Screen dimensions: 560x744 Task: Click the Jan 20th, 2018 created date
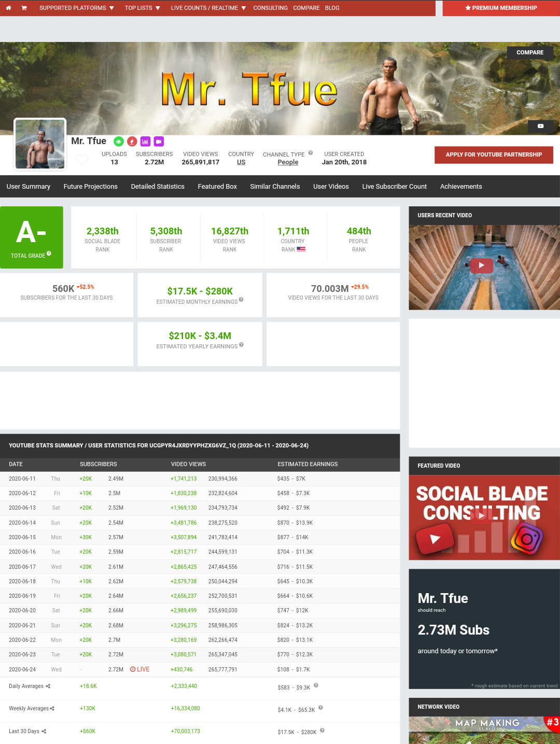tap(344, 162)
